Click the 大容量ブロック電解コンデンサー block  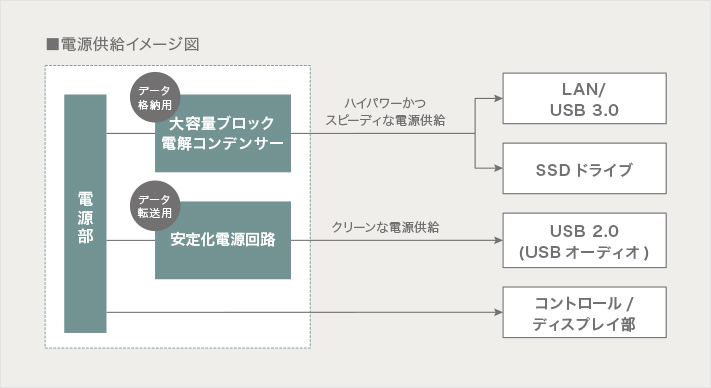pyautogui.click(x=223, y=133)
